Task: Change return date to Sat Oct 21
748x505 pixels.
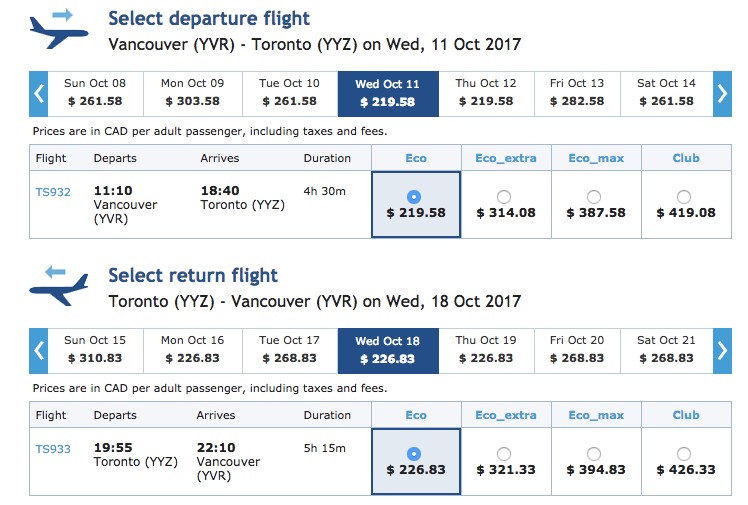Action: pyautogui.click(x=666, y=351)
